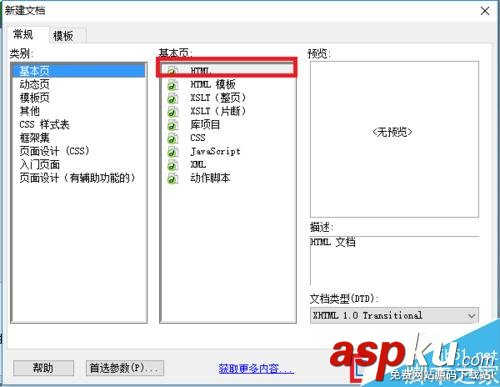Choose CSS text in 基本页 list
Image resolution: width=500 pixels, height=387 pixels.
pos(198,138)
